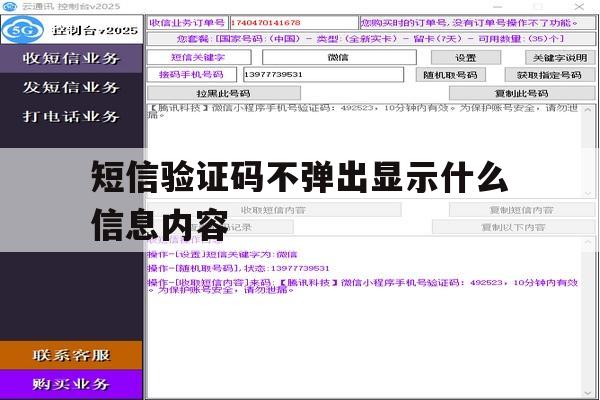The width and height of the screenshot is (600, 400).
Task: Click log line 操作-[设置]短信关键字为:微信
Action: tap(222, 254)
